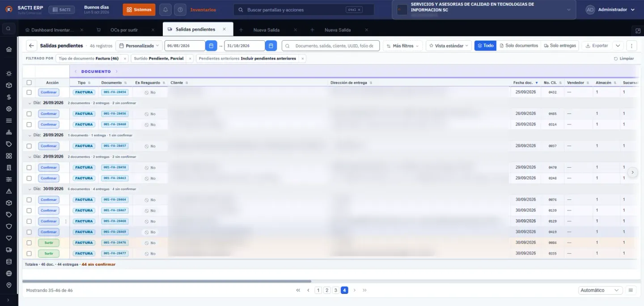Select the checkbox for document 001-FA-28464
This screenshot has height=306, width=644.
(x=29, y=200)
